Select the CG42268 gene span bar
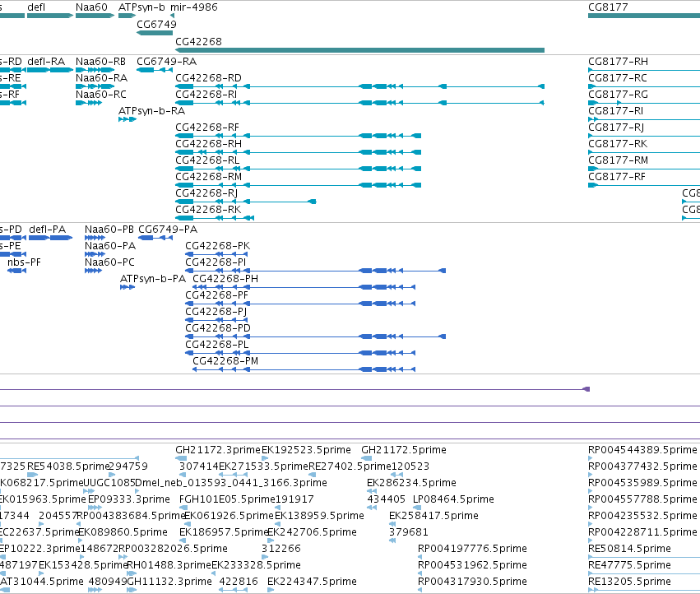 [359, 50]
